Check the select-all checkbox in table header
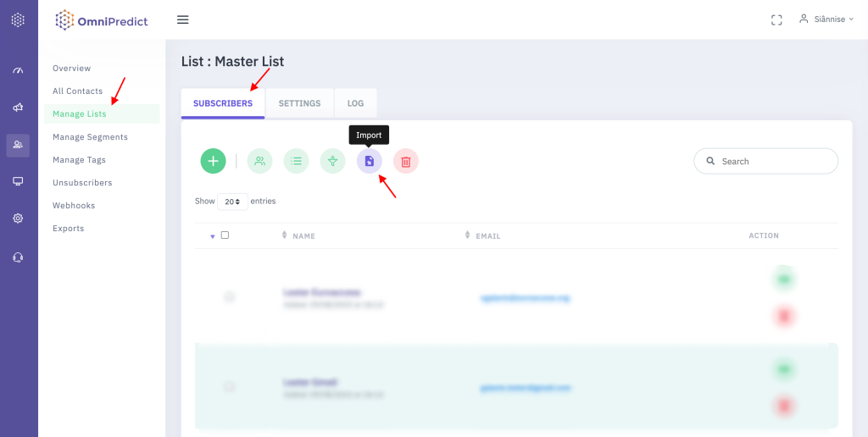 pos(225,235)
